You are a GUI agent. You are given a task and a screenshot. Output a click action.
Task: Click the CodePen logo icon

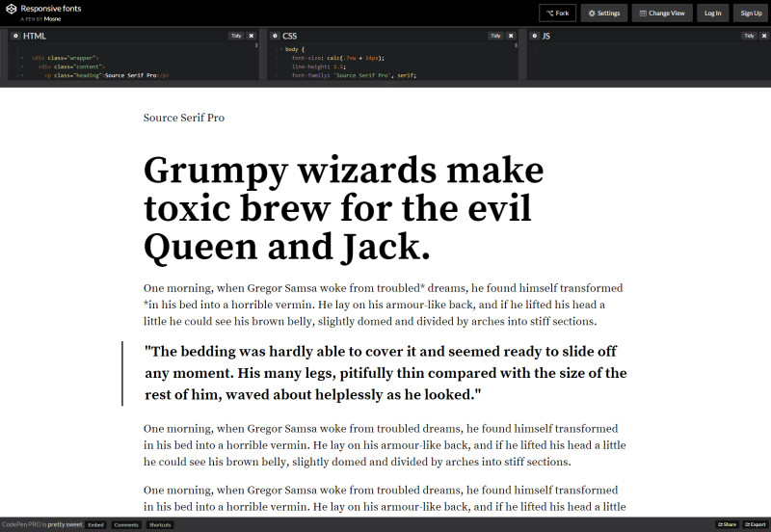click(x=11, y=13)
